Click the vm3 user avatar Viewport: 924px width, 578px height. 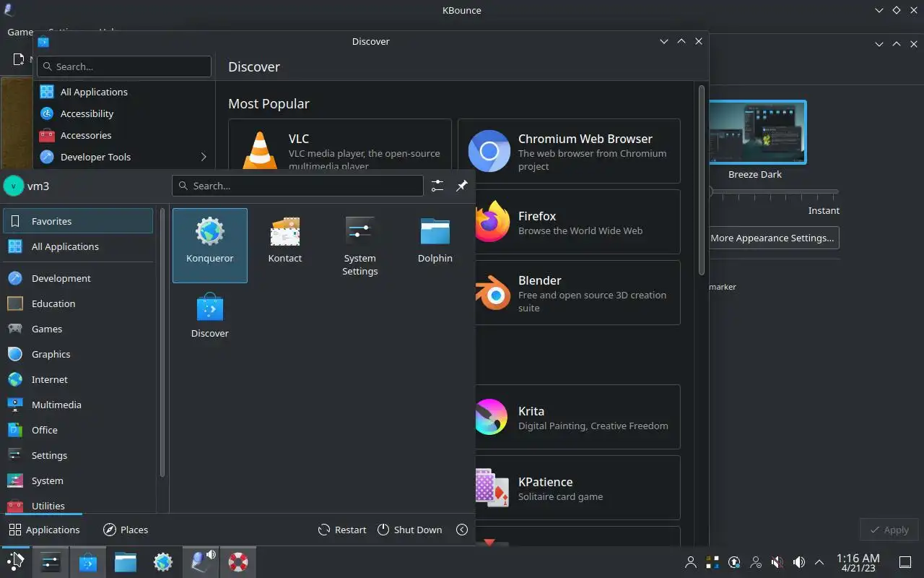[x=14, y=186]
